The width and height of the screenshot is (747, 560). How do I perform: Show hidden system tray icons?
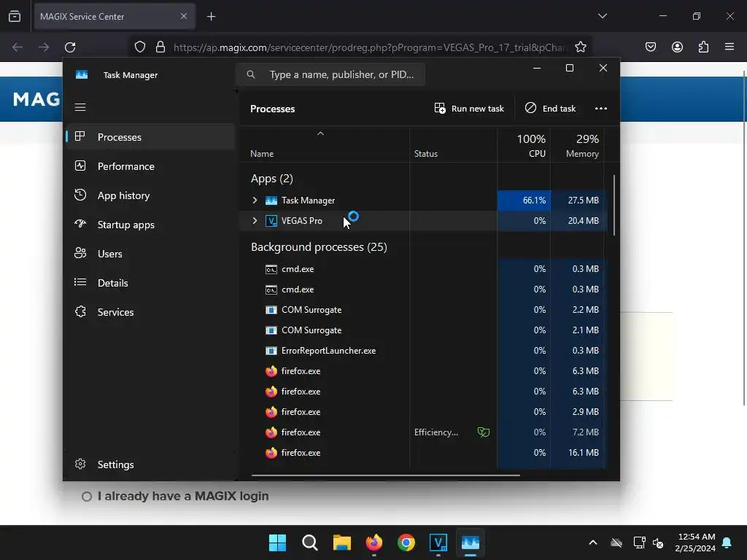[592, 542]
